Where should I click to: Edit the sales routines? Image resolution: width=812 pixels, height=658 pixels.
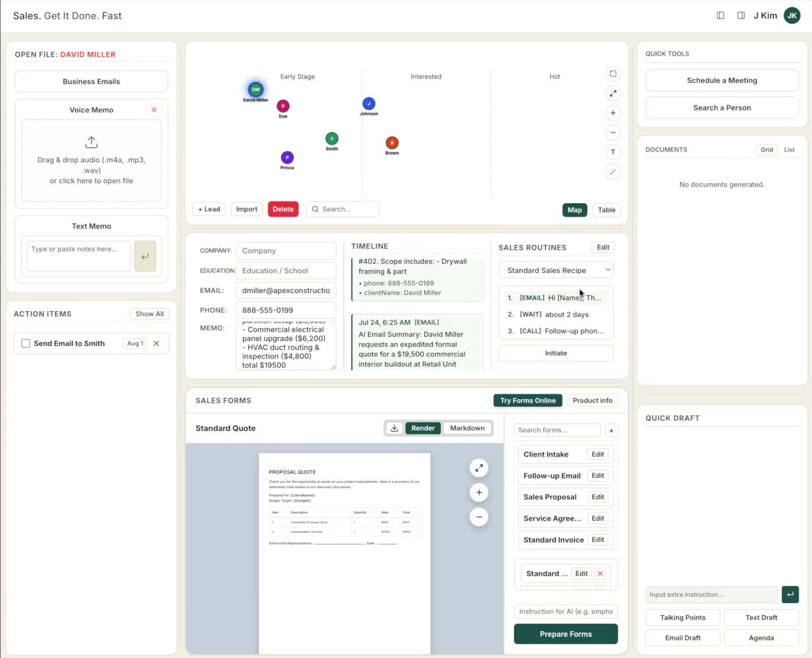click(x=603, y=247)
